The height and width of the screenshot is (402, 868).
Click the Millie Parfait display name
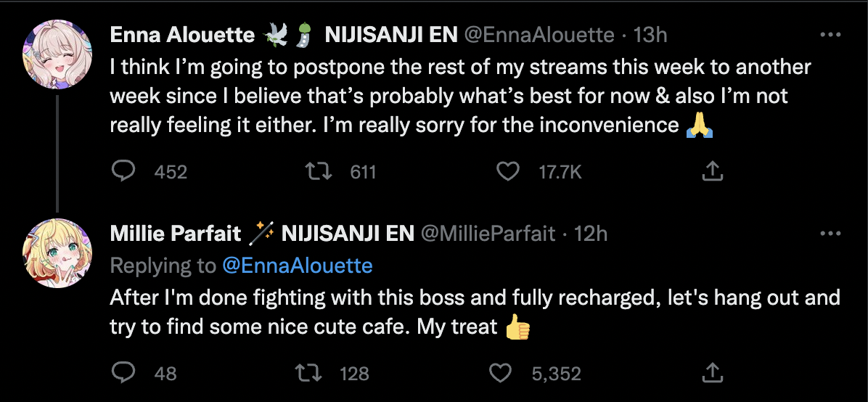[x=175, y=234]
